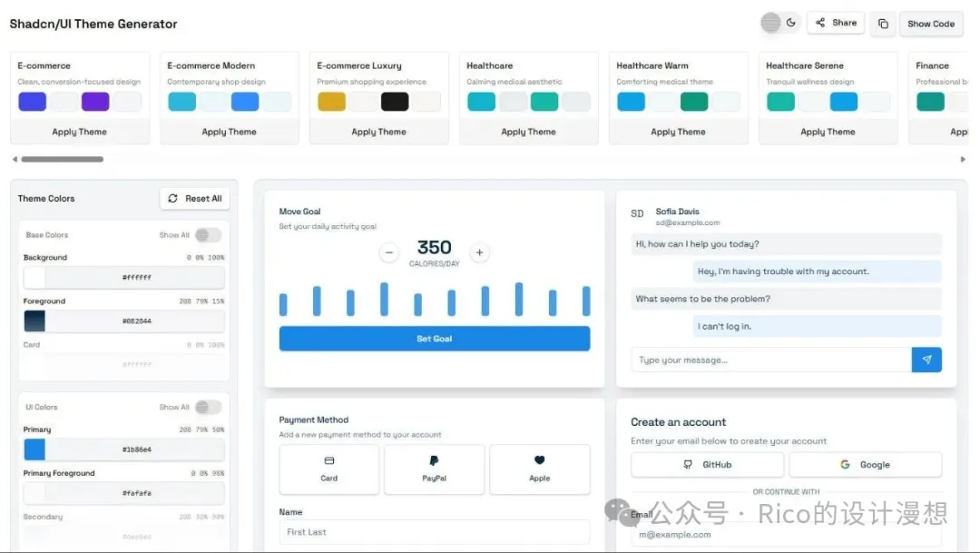This screenshot has width=980, height=553.
Task: Open the Primary color blue swatch
Action: [34, 449]
